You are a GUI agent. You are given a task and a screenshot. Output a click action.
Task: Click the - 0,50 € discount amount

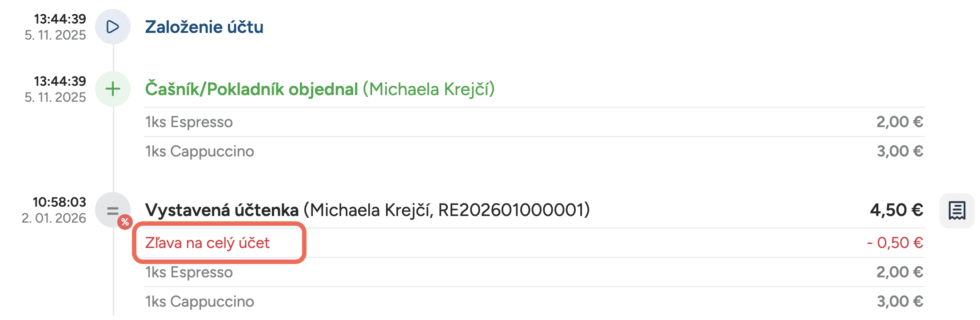(895, 243)
